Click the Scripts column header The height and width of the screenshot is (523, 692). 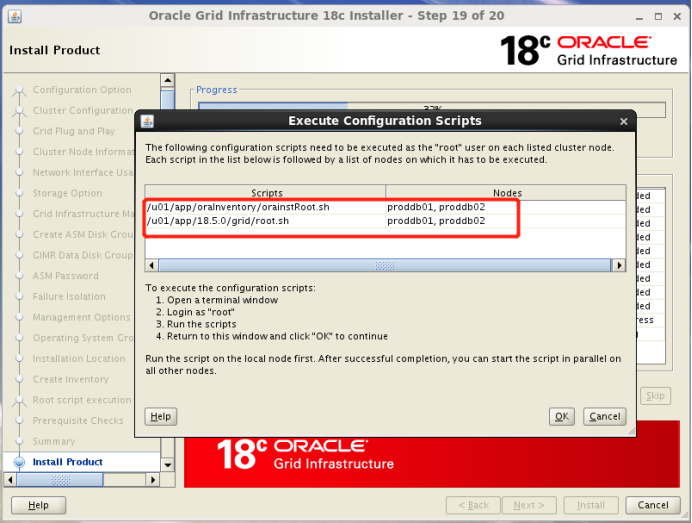(266, 193)
